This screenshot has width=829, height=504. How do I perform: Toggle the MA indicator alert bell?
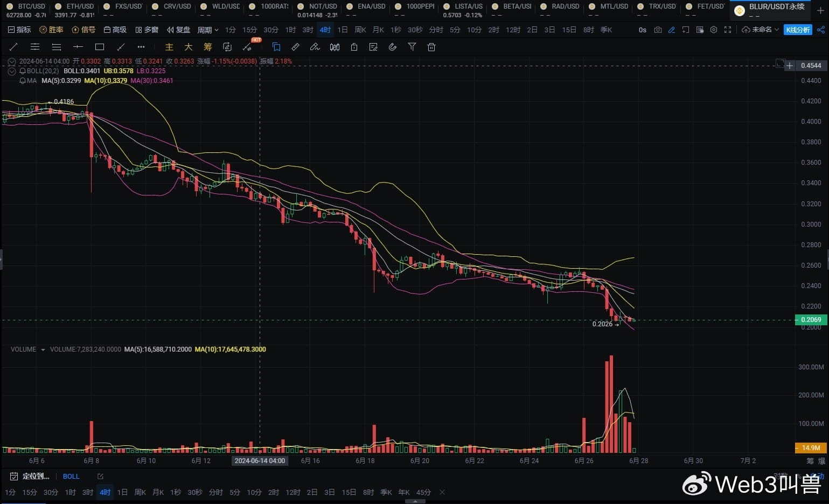pos(23,81)
